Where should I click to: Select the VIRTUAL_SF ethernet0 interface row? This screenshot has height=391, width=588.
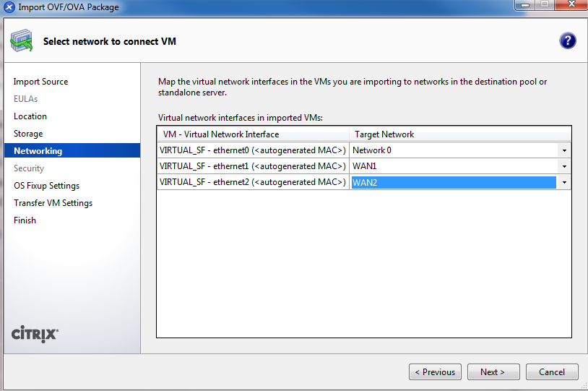click(x=253, y=150)
